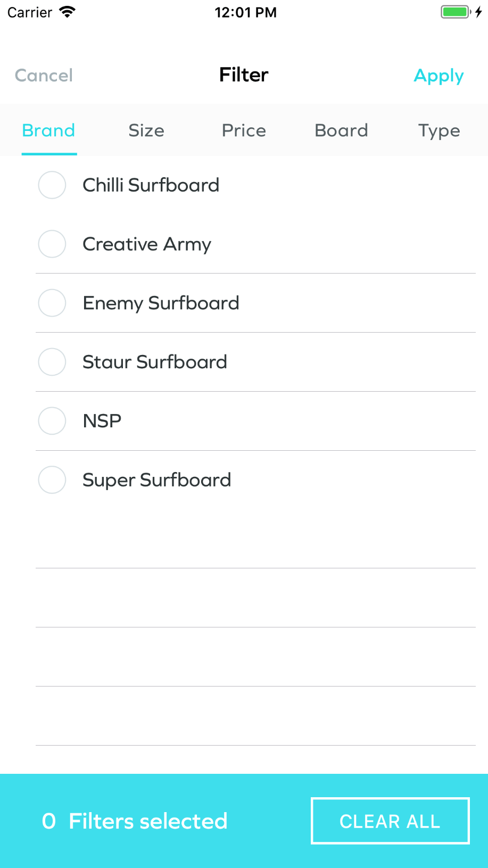Switch to the Type tab

coord(439,131)
